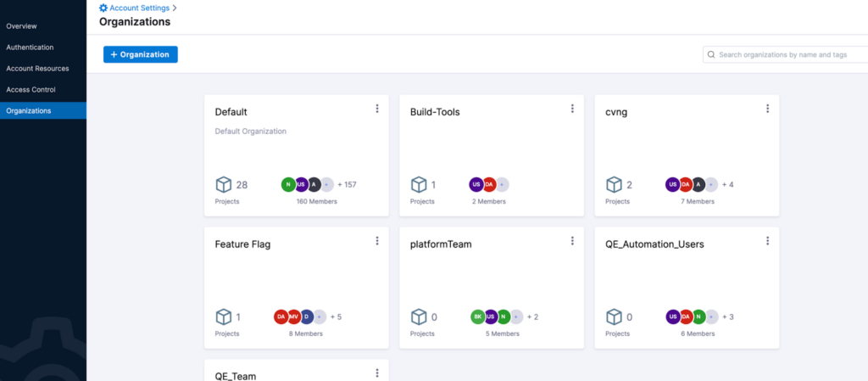Click platformTeam projects cube icon

[x=419, y=317]
